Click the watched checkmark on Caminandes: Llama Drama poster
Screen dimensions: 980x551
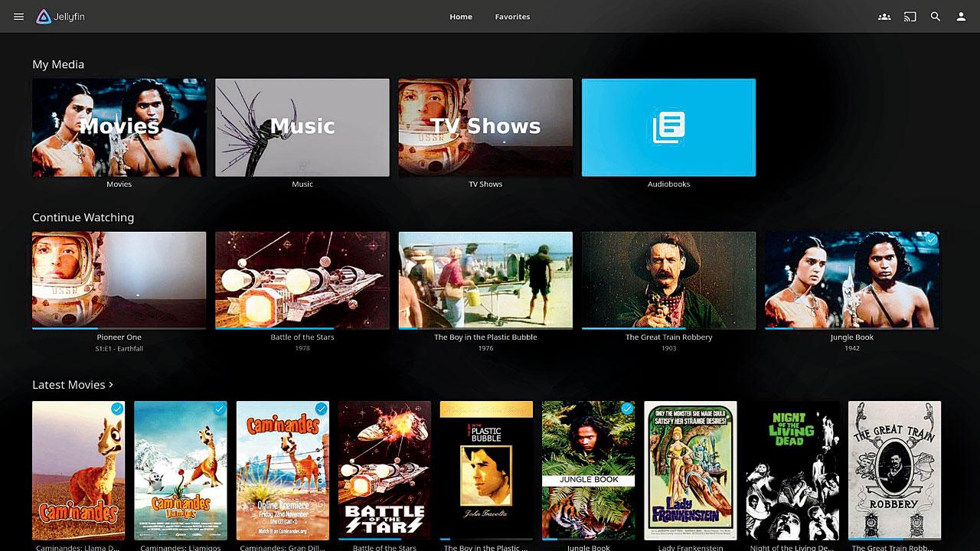click(x=116, y=409)
